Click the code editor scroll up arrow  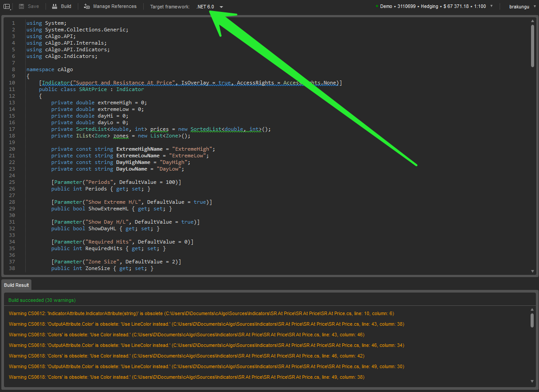[532, 21]
